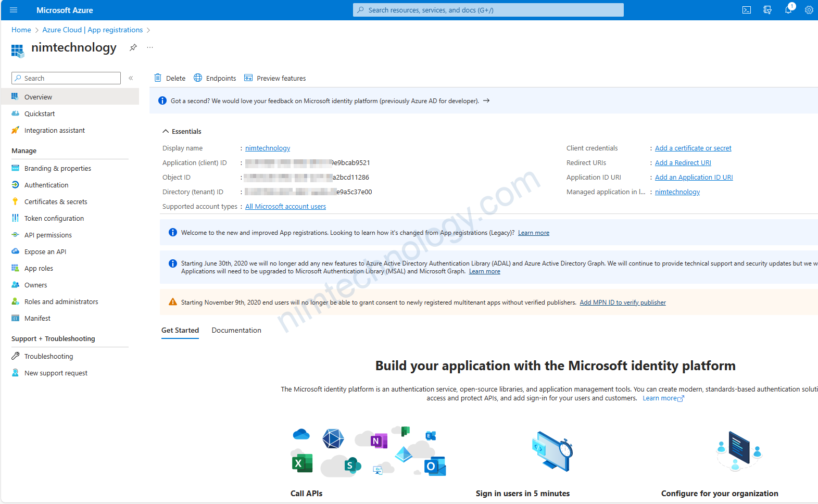Image resolution: width=818 pixels, height=504 pixels.
Task: Click Add a certificate or secret link
Action: coord(693,148)
